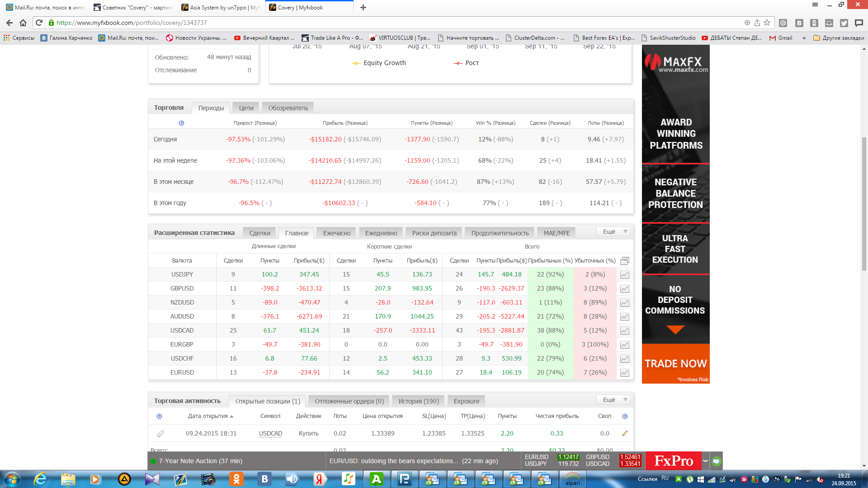Open the Сделки statistics tab
The width and height of the screenshot is (868, 488).
point(259,233)
